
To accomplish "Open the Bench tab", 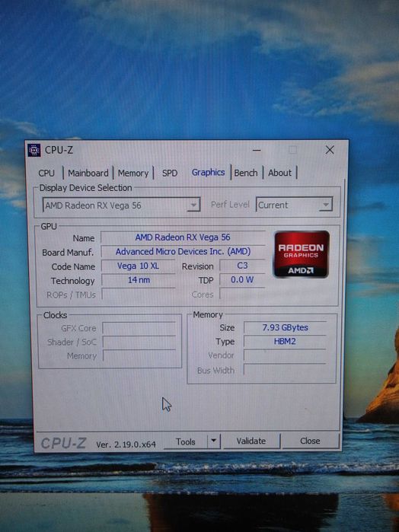I will pyautogui.click(x=246, y=173).
